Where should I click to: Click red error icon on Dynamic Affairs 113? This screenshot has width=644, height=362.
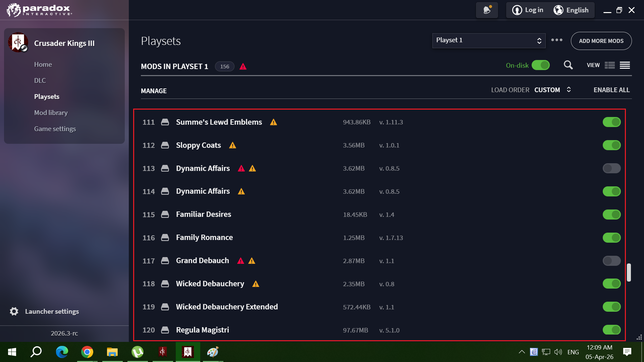[x=241, y=168]
